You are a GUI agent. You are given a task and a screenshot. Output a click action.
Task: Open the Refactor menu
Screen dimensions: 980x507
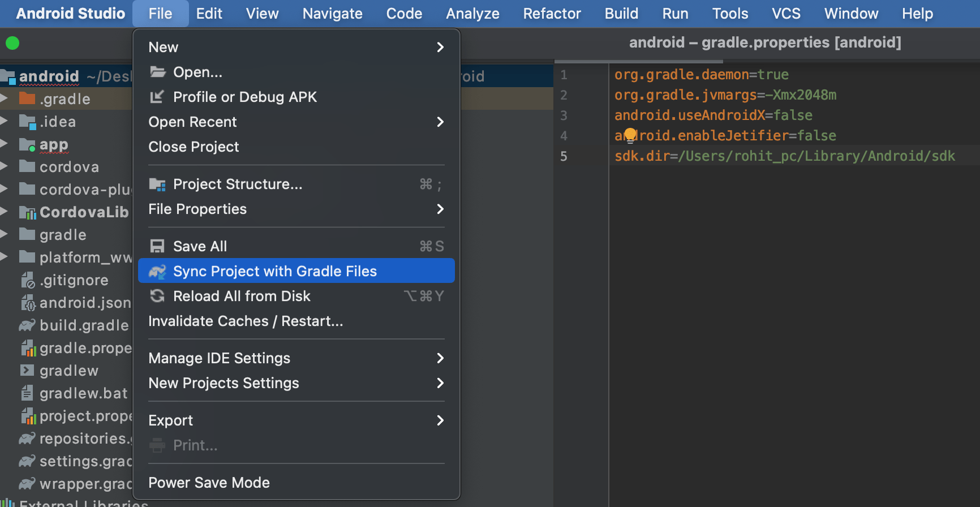click(x=552, y=14)
